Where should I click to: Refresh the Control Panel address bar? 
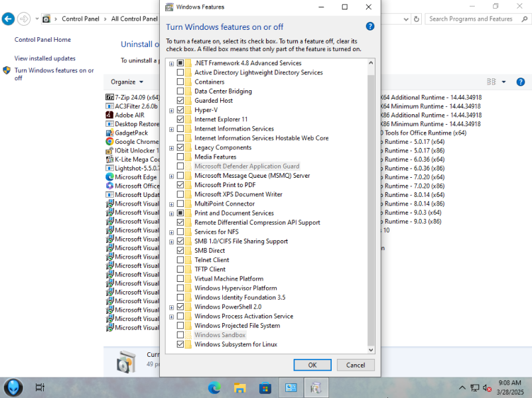[x=417, y=19]
